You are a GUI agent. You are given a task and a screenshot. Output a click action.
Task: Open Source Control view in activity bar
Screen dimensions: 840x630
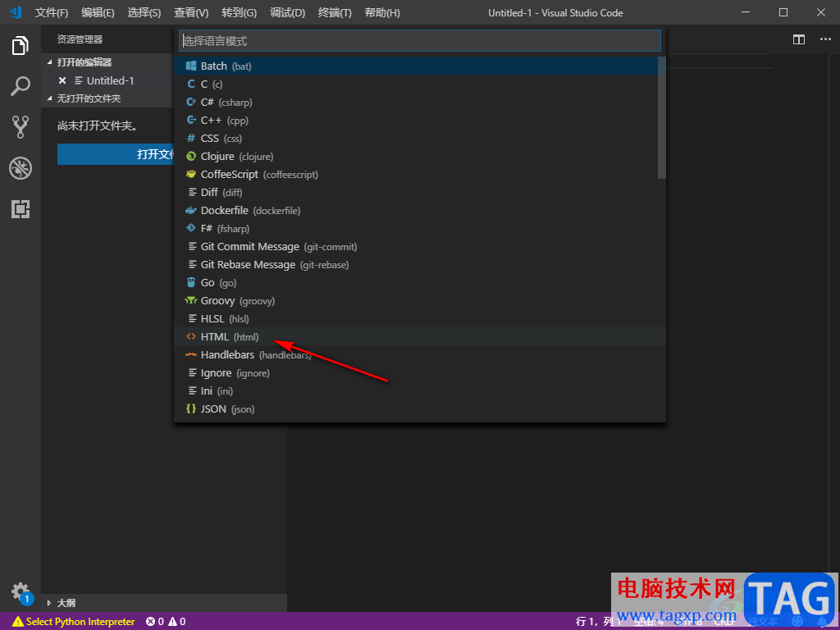21,127
